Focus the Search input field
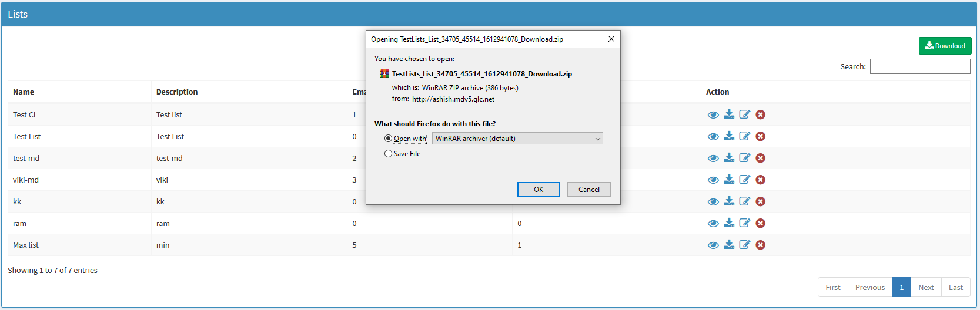This screenshot has height=310, width=980. click(x=919, y=67)
